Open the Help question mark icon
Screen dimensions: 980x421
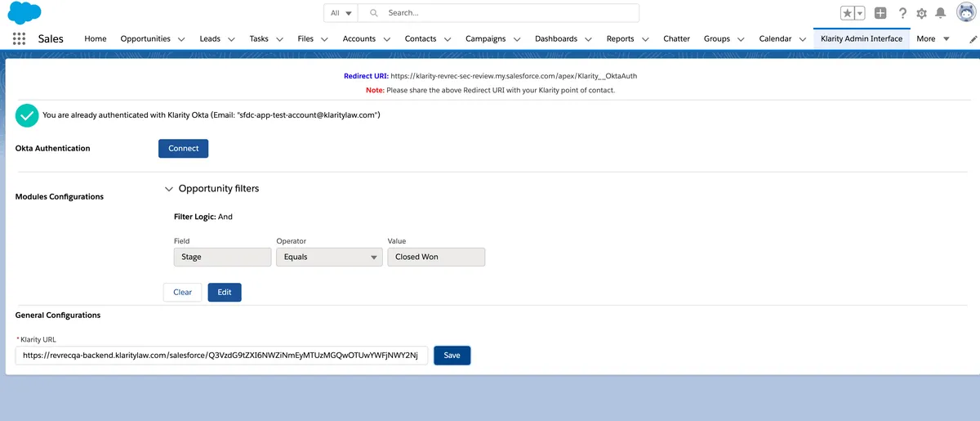[x=902, y=13]
